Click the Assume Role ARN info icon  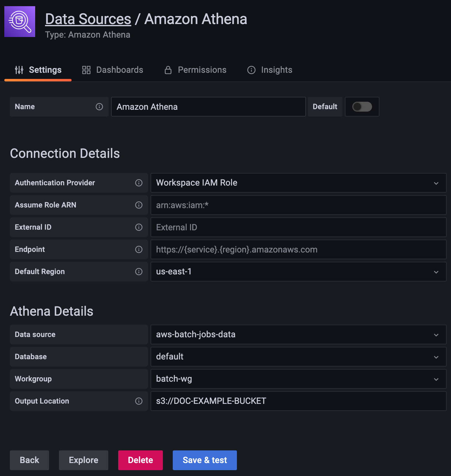tap(139, 205)
